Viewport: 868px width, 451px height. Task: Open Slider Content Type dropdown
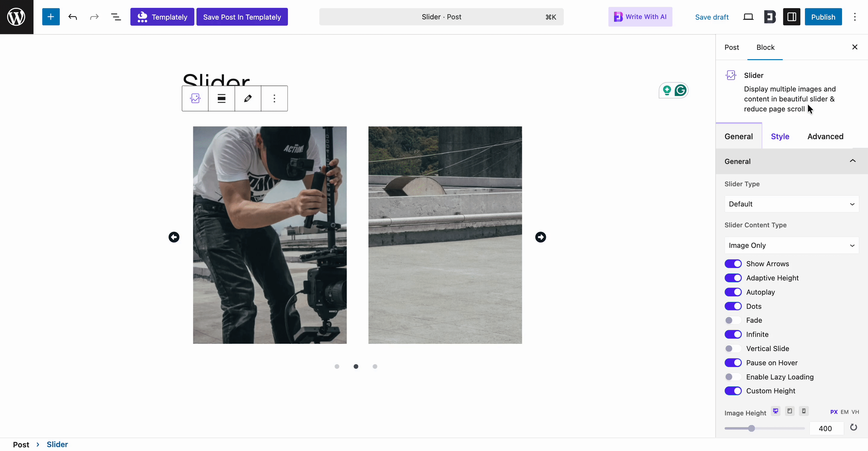[x=791, y=245]
